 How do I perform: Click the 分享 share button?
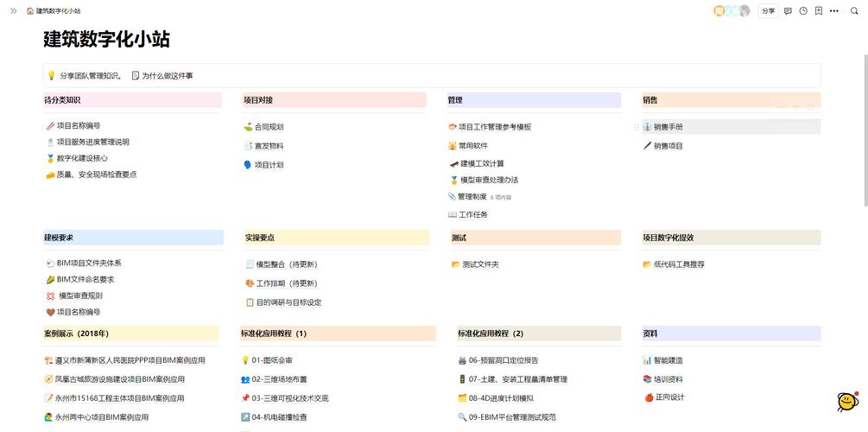769,10
